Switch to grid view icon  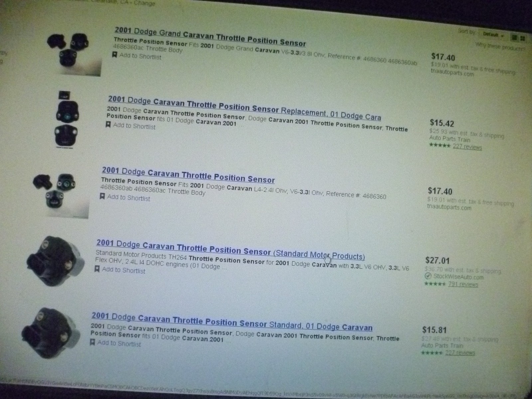(522, 38)
